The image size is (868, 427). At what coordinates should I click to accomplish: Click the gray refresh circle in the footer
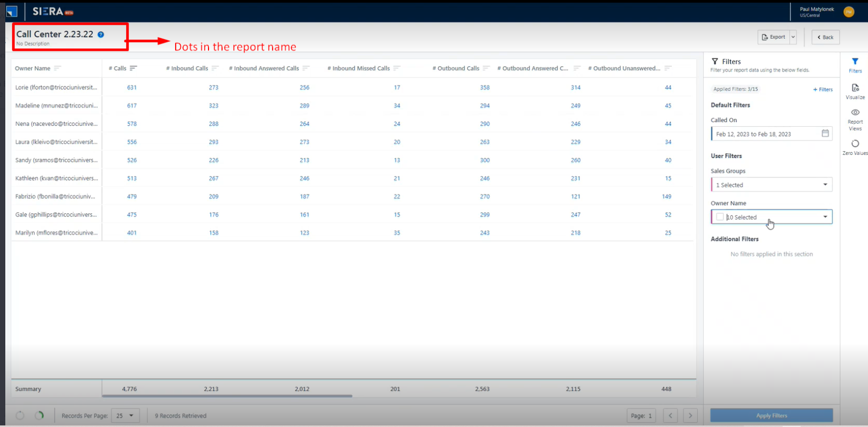point(20,415)
